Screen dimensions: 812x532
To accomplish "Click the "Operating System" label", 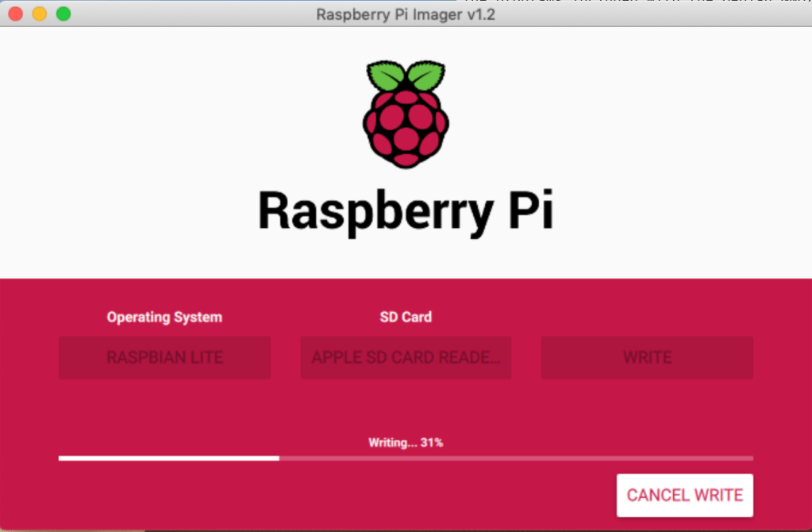I will tap(164, 317).
